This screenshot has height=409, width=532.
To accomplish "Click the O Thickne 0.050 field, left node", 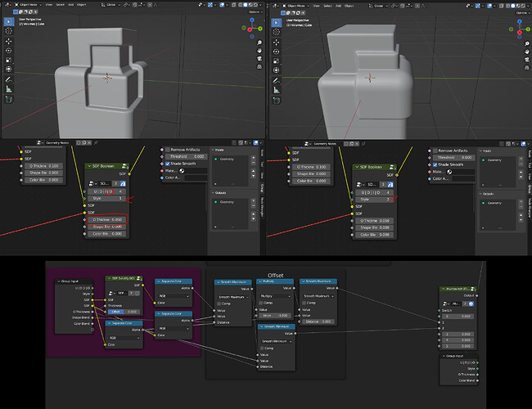I will [x=107, y=220].
